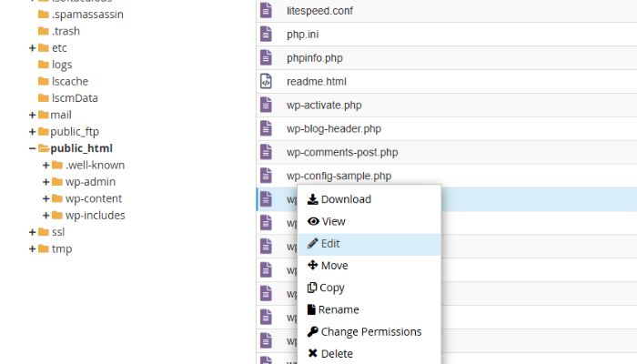Expand the wp-content folder node
The height and width of the screenshot is (364, 637).
click(46, 198)
